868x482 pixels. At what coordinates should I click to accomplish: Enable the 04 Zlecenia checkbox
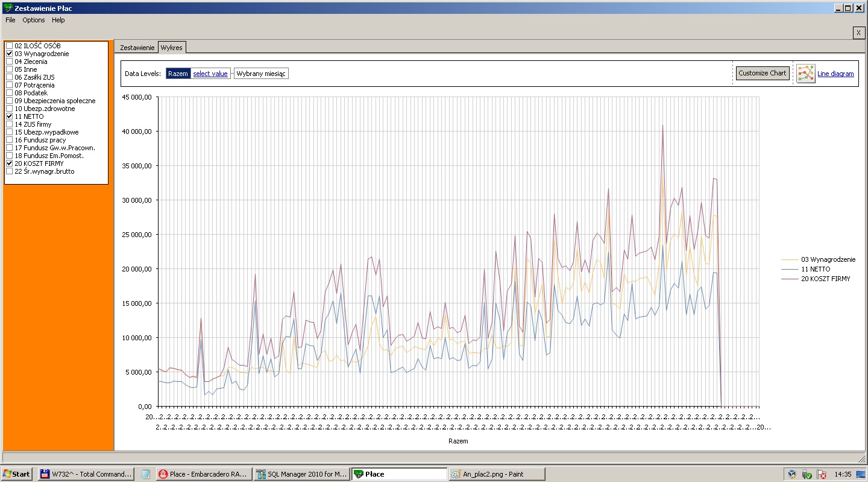click(x=10, y=62)
